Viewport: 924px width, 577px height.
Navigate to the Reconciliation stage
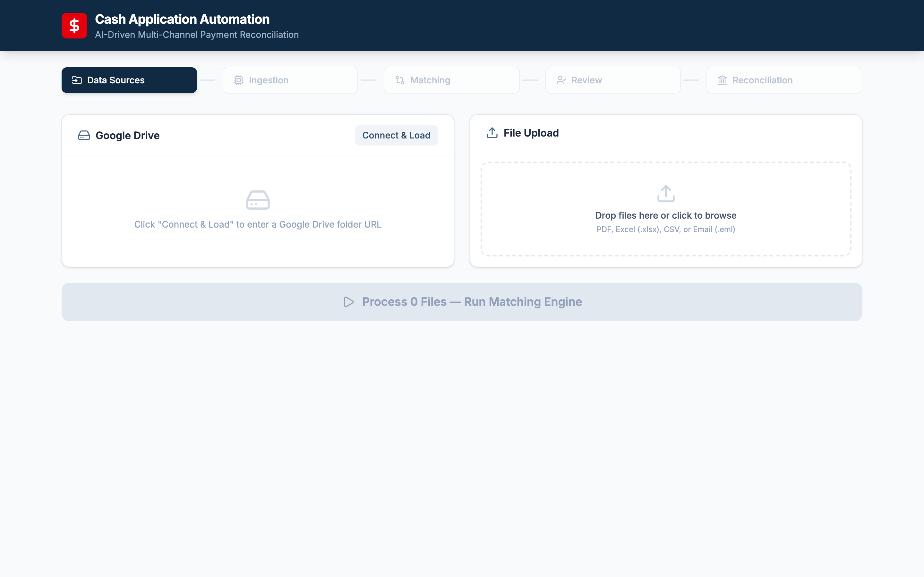[783, 80]
